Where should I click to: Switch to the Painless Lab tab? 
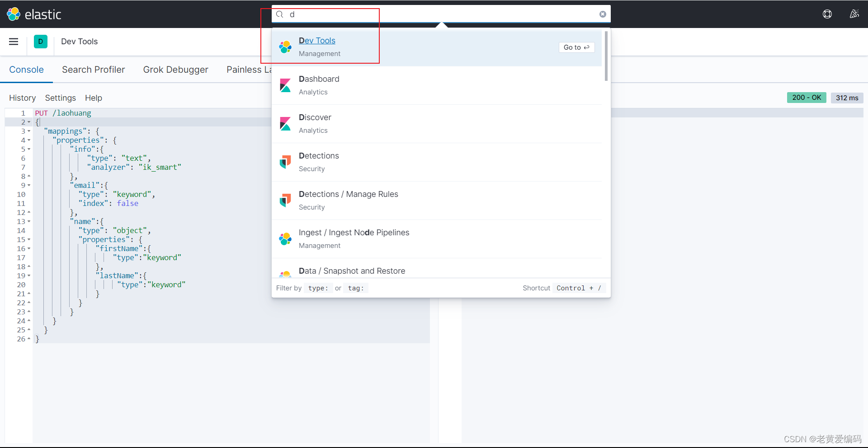249,70
